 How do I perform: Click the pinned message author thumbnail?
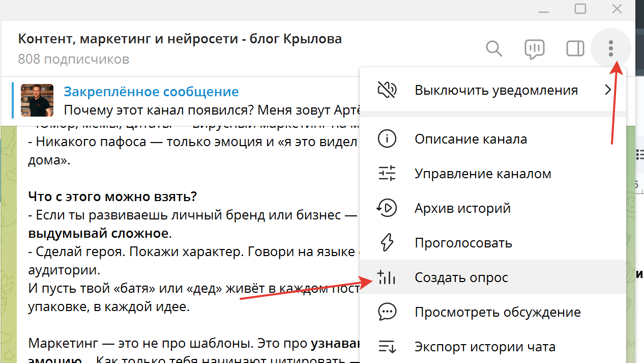coord(37,100)
